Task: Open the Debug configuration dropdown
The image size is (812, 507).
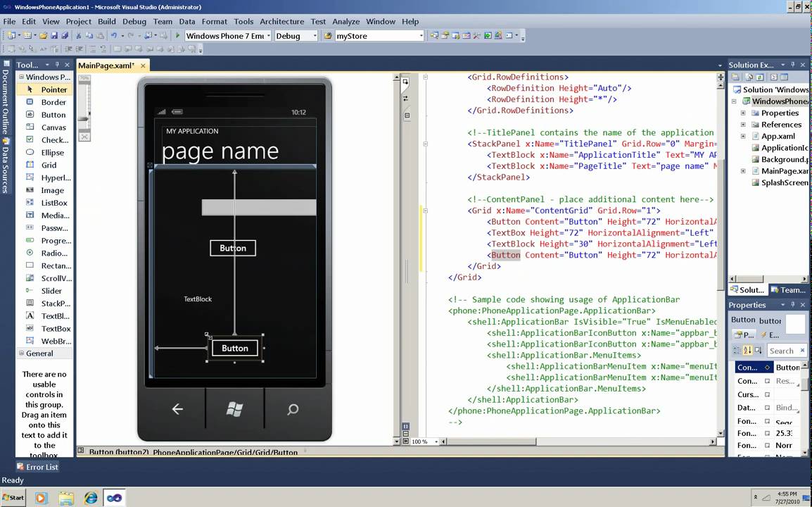Action: coord(315,36)
